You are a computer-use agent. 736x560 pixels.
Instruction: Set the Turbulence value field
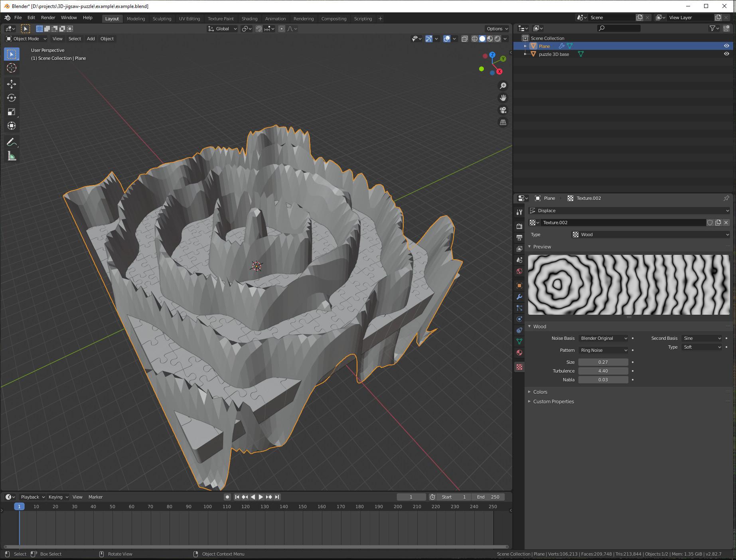coord(603,371)
